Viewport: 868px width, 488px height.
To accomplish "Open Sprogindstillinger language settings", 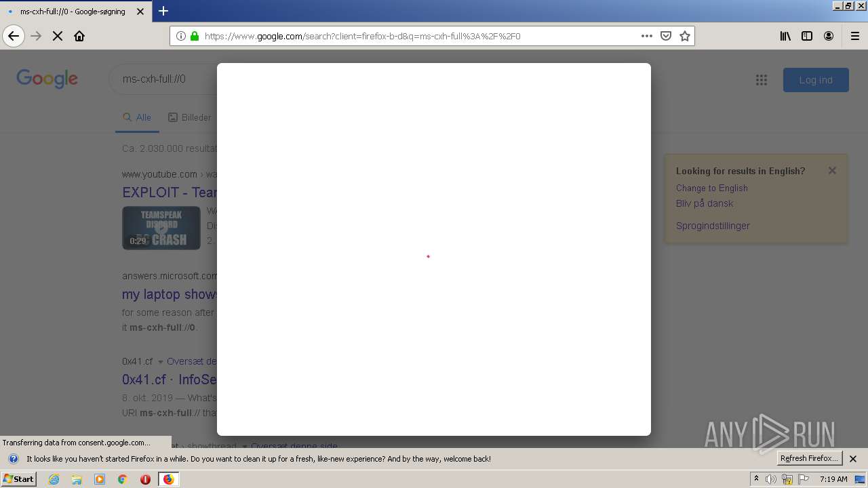I will tap(713, 226).
